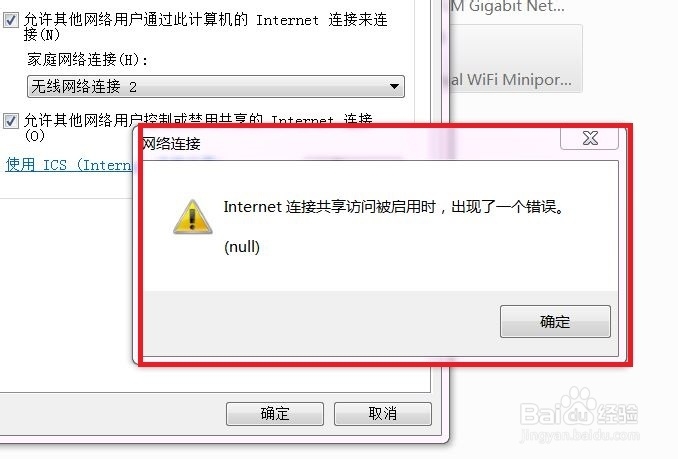The height and width of the screenshot is (459, 678).
Task: Click 确定 in the error dialog
Action: click(x=555, y=322)
